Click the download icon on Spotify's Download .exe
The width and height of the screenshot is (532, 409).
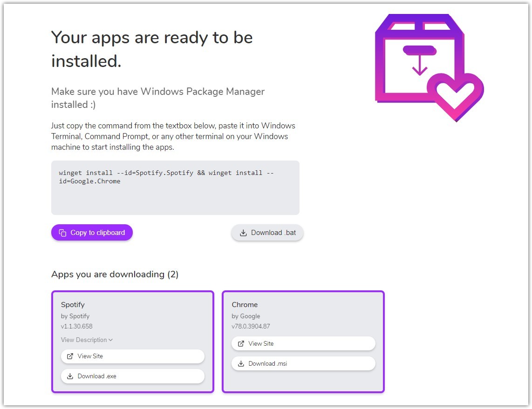[69, 376]
